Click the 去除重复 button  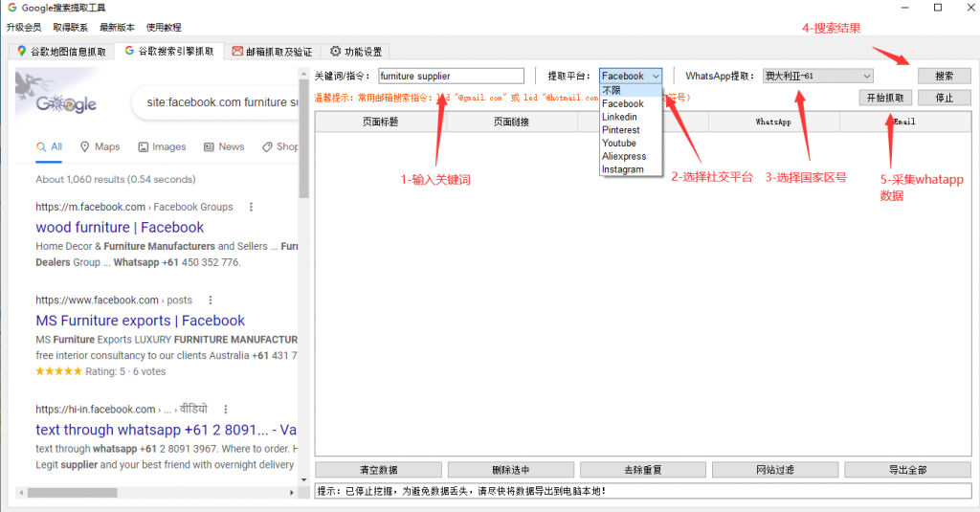coord(642,470)
